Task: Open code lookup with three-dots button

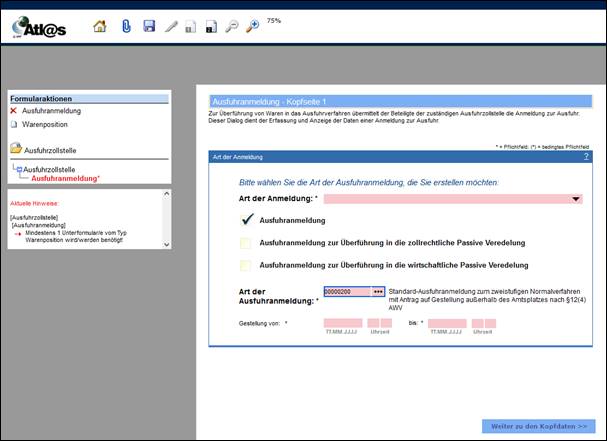Action: point(378,292)
